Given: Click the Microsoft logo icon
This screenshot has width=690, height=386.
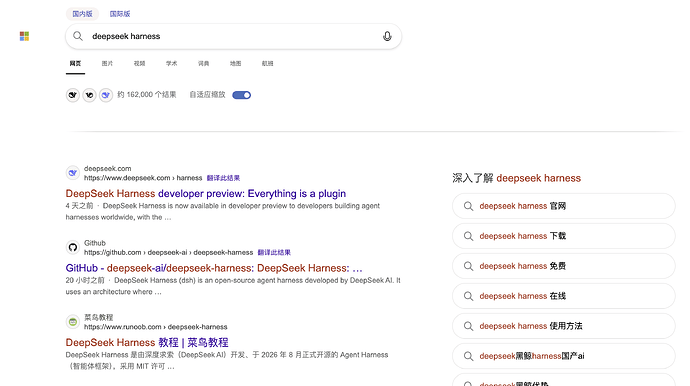Looking at the screenshot, I should [24, 36].
